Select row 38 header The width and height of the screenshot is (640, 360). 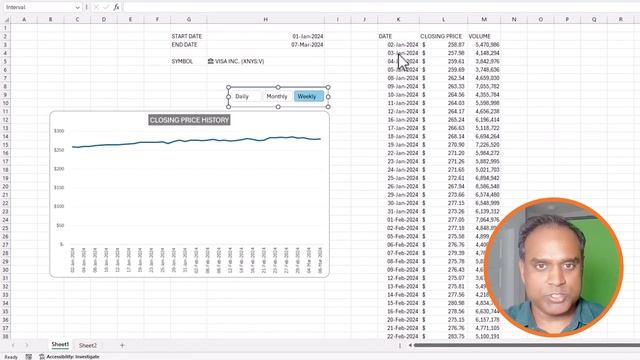coord(5,336)
